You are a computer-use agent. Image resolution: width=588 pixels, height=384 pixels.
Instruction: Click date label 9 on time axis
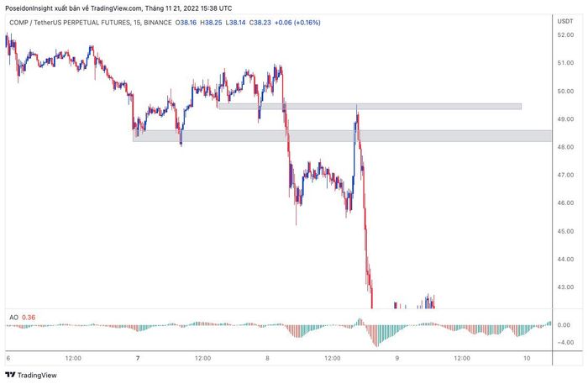coord(396,358)
